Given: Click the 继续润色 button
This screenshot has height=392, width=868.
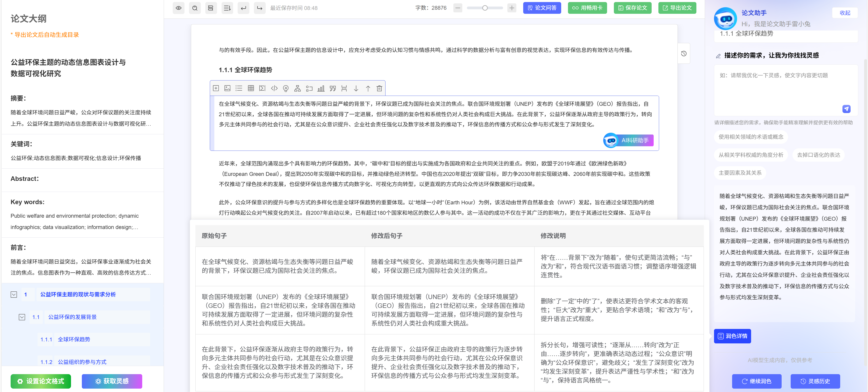Looking at the screenshot, I should tap(757, 381).
